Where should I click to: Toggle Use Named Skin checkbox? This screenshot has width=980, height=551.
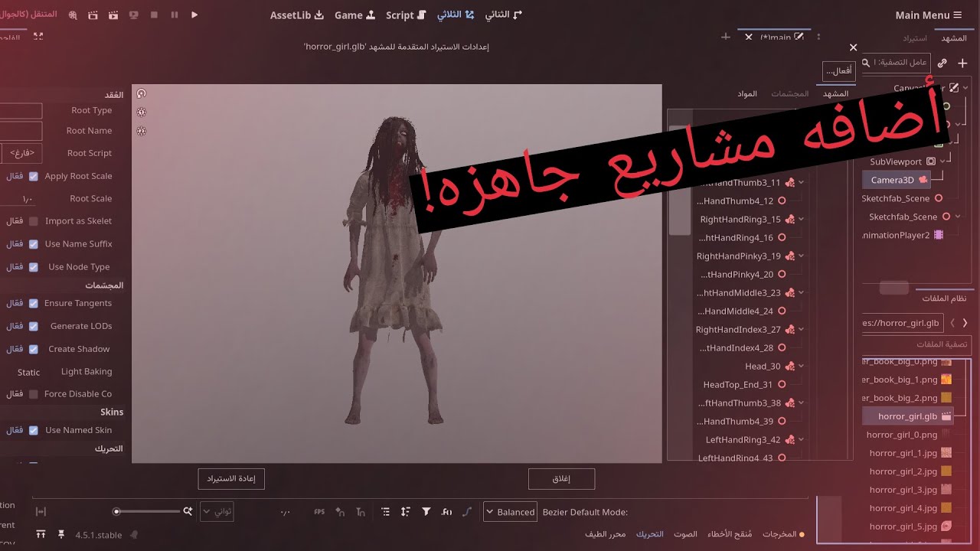(x=33, y=430)
